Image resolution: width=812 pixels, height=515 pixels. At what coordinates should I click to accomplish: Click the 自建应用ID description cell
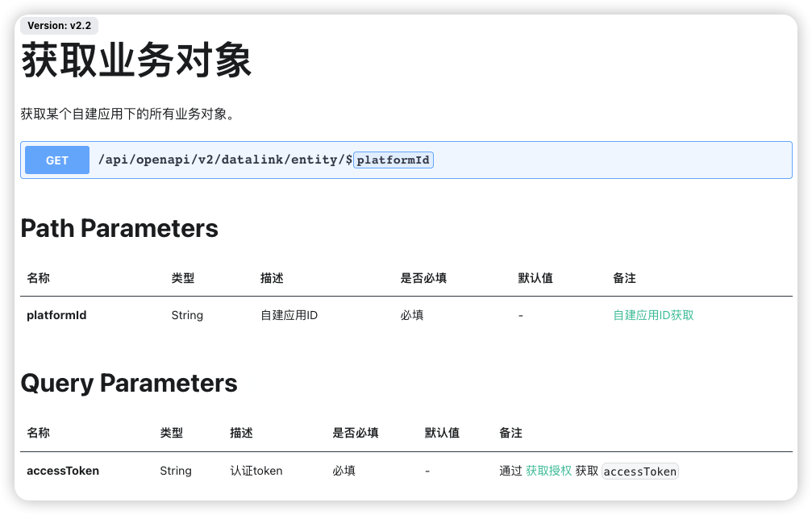(289, 315)
